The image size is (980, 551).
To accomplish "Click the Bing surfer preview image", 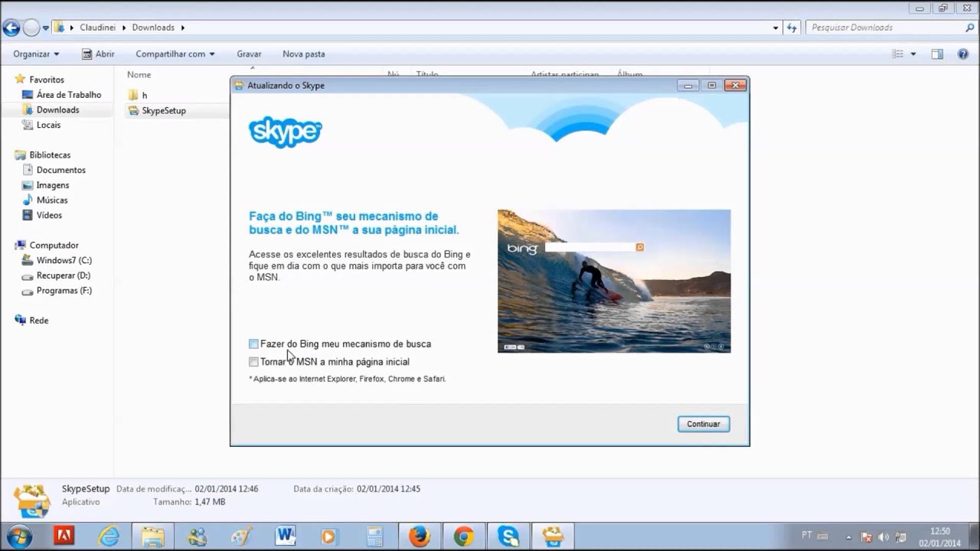I will coord(614,281).
